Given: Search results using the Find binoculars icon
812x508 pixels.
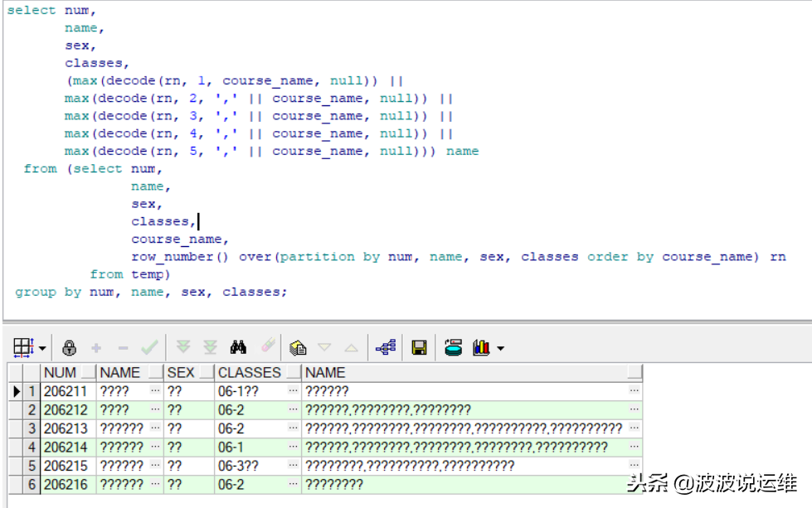Looking at the screenshot, I should pyautogui.click(x=238, y=347).
